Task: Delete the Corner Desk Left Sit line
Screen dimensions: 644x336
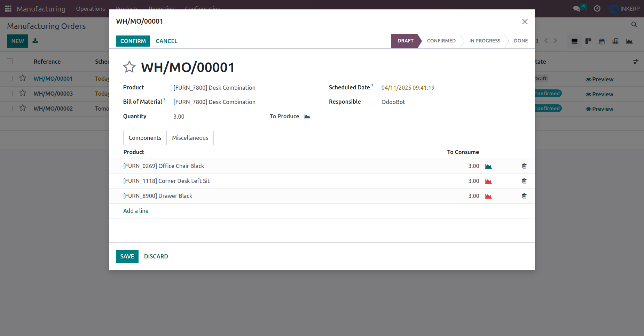Action: click(524, 181)
